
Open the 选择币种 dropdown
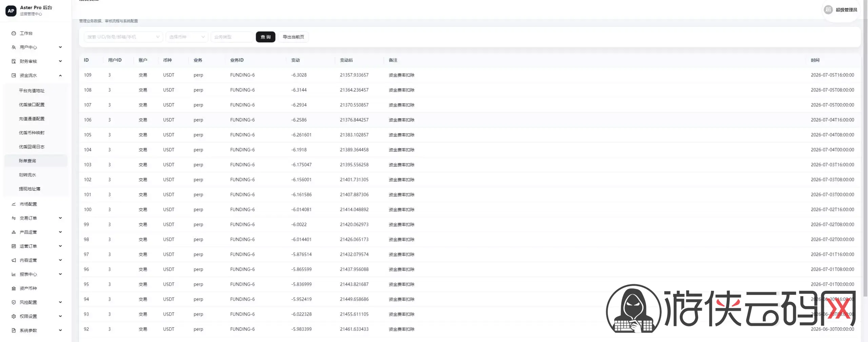(187, 37)
